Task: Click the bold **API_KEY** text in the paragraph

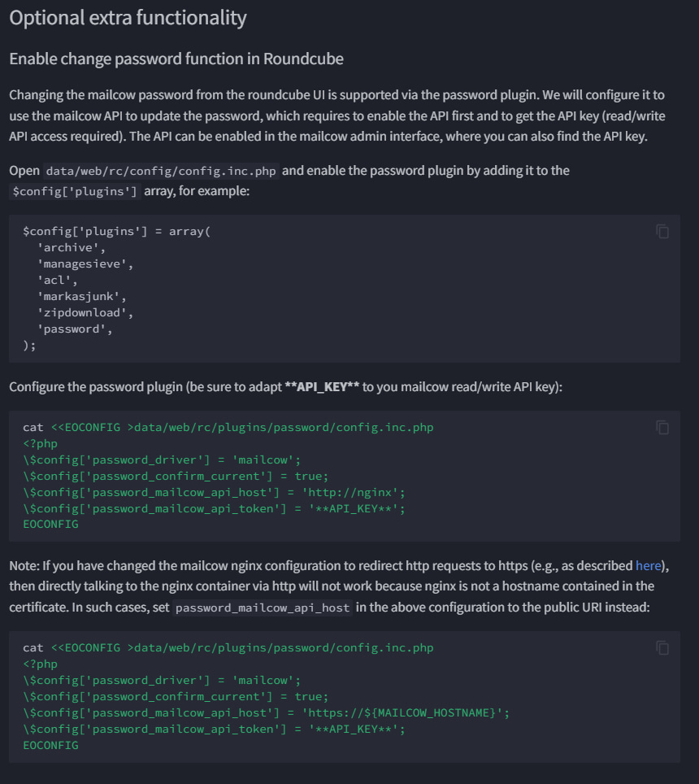Action: tap(322, 387)
